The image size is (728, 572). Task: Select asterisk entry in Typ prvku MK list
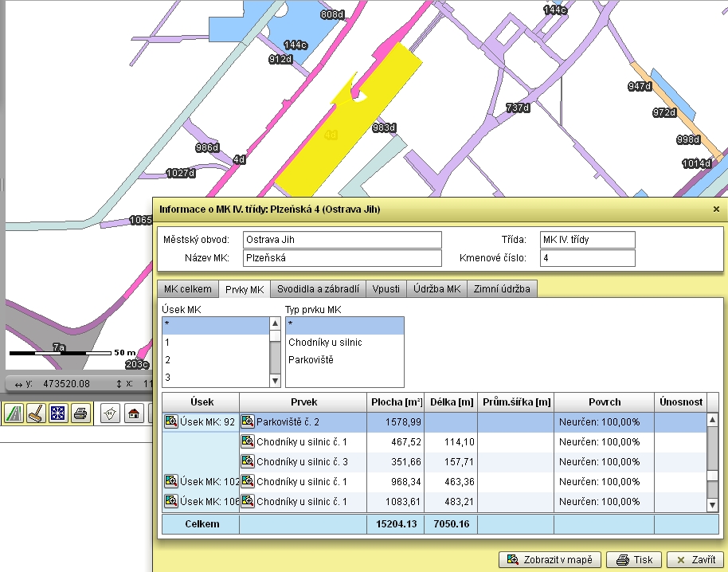[x=345, y=326]
